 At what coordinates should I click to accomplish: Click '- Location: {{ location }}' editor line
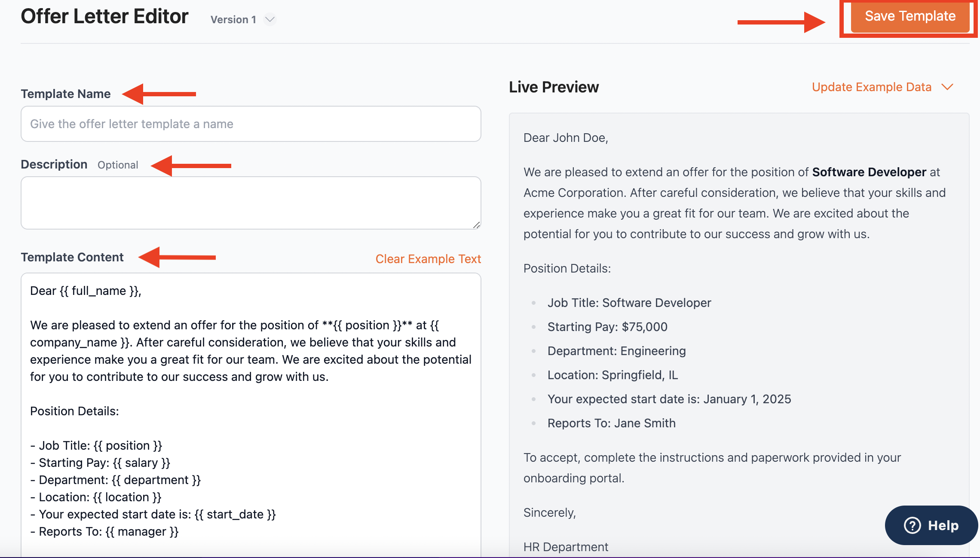coord(96,497)
